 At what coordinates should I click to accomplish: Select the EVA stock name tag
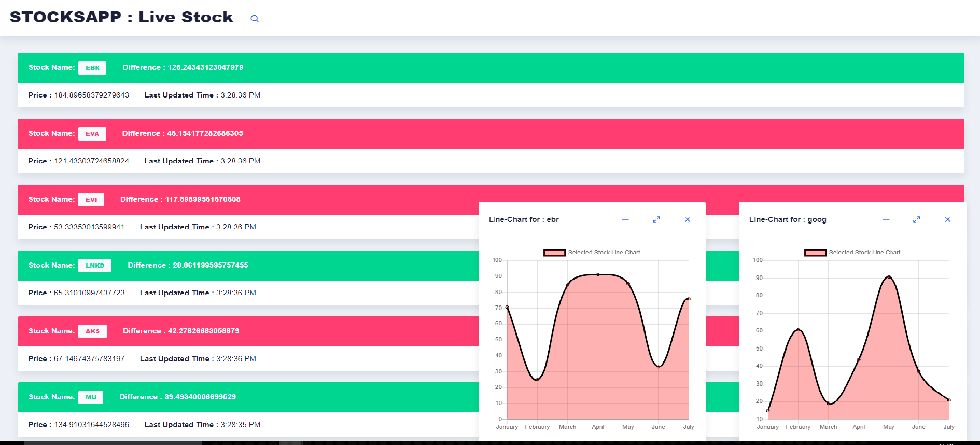tap(92, 134)
